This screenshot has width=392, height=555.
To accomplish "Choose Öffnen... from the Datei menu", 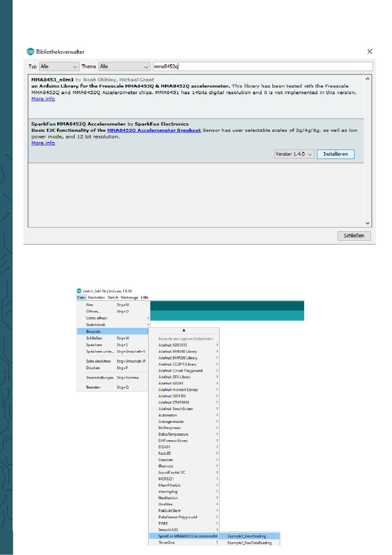I will click(113, 311).
